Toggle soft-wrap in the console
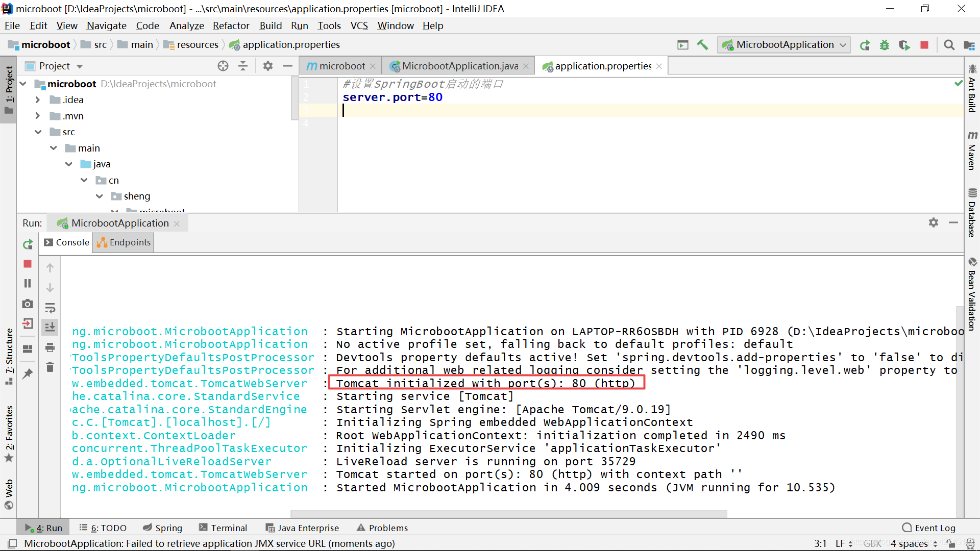This screenshot has height=551, width=980. (x=50, y=308)
